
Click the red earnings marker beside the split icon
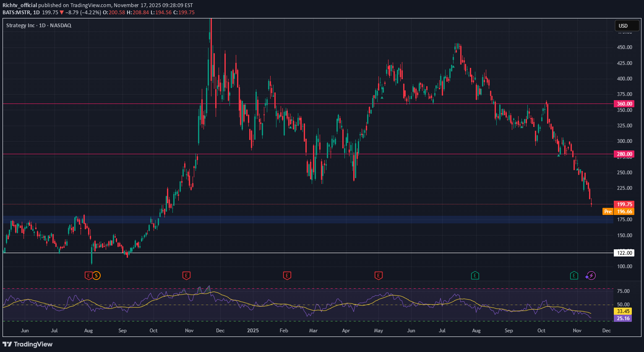[x=89, y=276]
